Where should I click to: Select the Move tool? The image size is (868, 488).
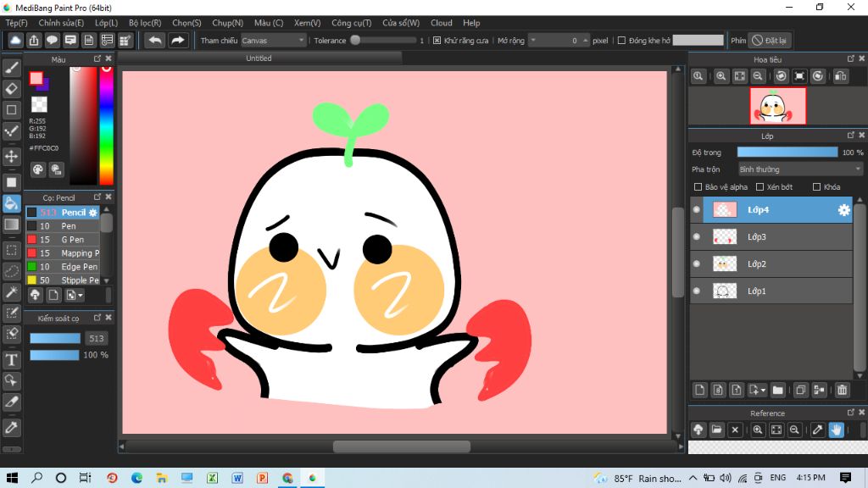(x=12, y=157)
